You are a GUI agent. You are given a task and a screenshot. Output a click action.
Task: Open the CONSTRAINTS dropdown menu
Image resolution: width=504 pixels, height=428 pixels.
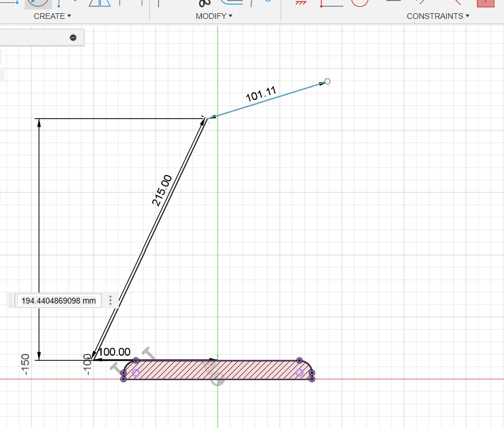(438, 16)
